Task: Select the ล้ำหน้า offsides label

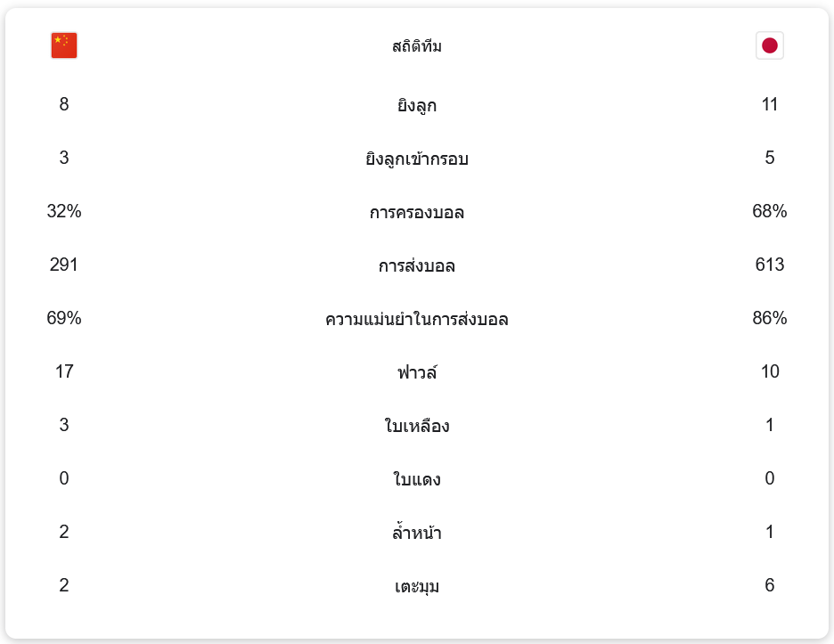Action: coord(417,533)
